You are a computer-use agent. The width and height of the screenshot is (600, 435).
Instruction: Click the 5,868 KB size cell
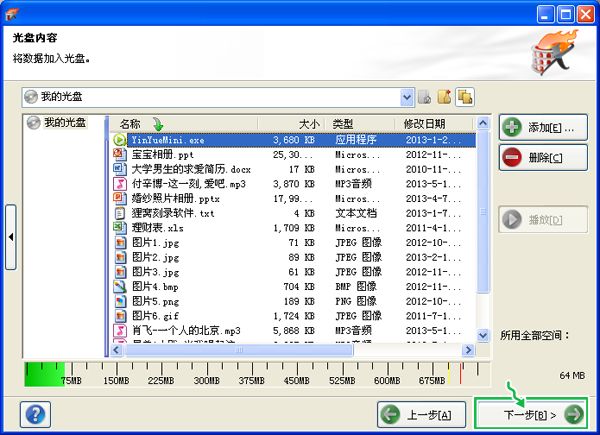(293, 331)
